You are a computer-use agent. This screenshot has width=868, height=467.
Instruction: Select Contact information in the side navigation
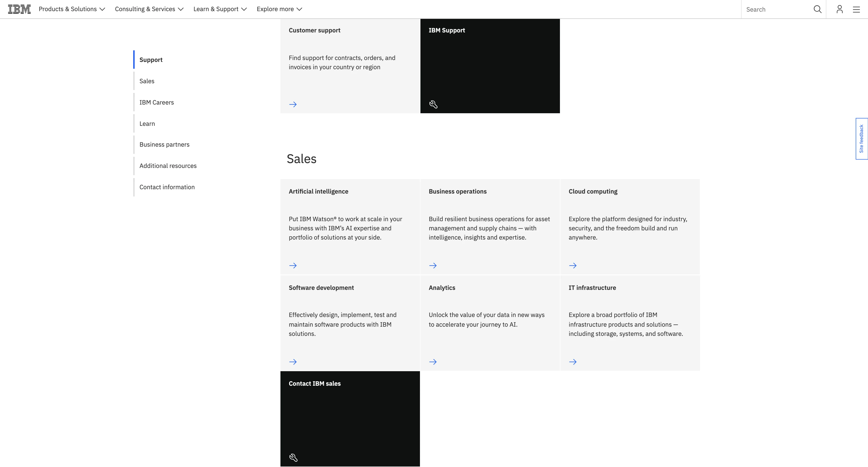click(167, 187)
